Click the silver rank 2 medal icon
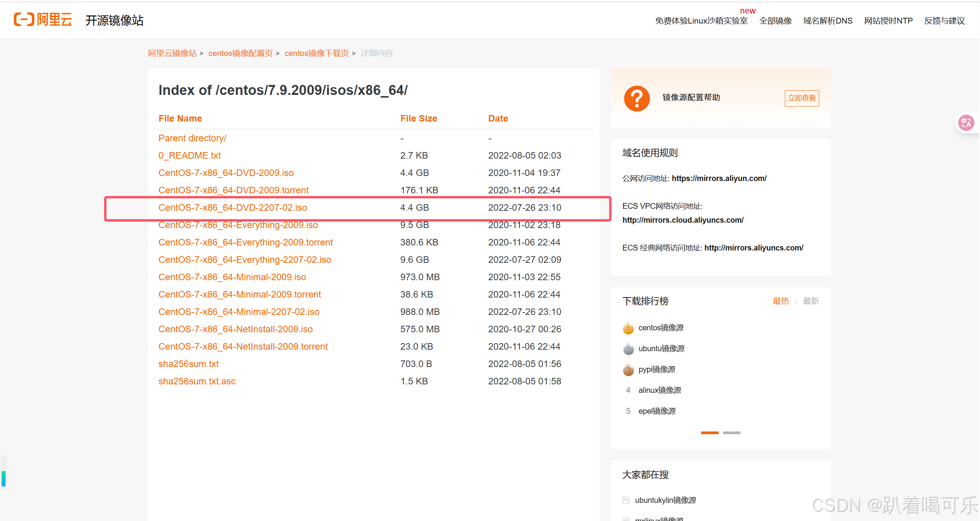980x521 pixels. coord(628,349)
